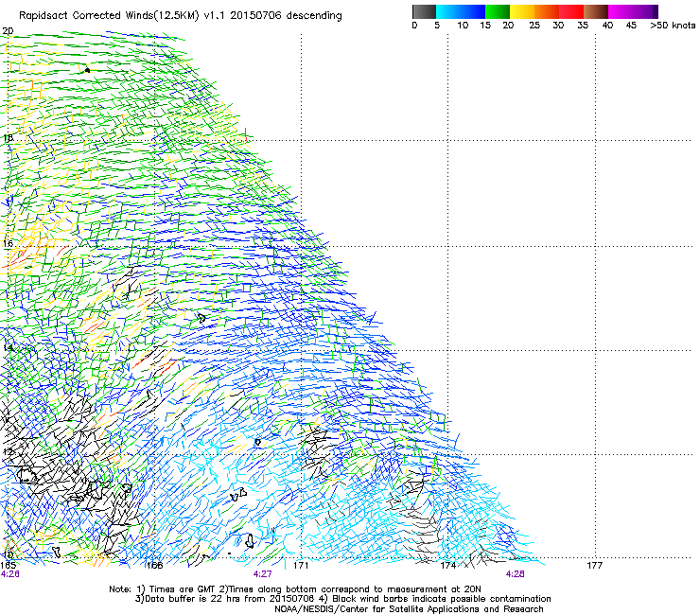Click the '15' label under the color bar
The width and height of the screenshot is (700, 615).
point(485,26)
